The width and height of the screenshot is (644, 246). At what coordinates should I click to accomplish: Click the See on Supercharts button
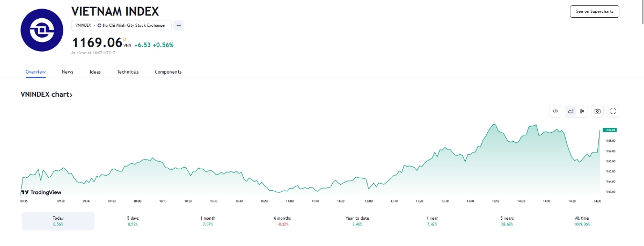pos(594,11)
